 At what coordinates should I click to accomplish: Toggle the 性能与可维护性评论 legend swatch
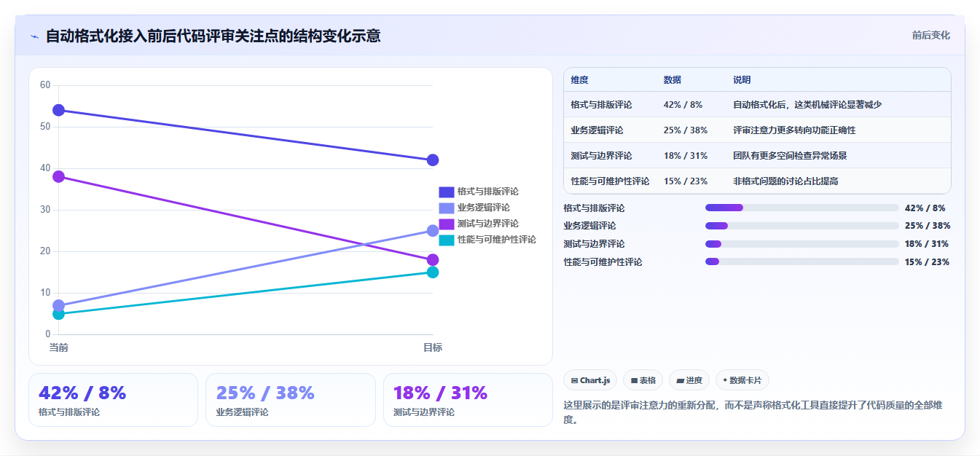coord(446,240)
